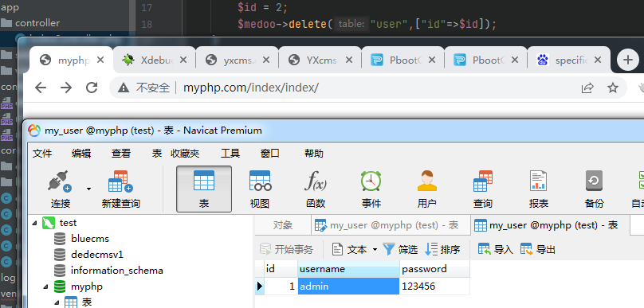Viewport: 644px width, 308px height.
Task: Click the address bar URL myphp.com/index/index/
Action: (251, 88)
